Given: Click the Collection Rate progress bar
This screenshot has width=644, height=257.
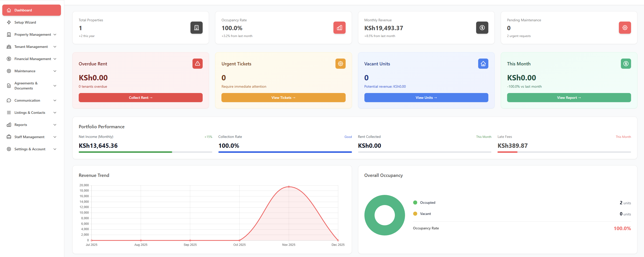Looking at the screenshot, I should point(285,152).
